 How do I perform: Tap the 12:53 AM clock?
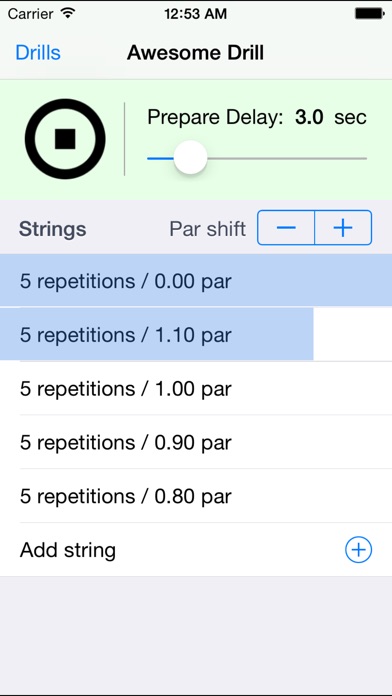pyautogui.click(x=195, y=14)
